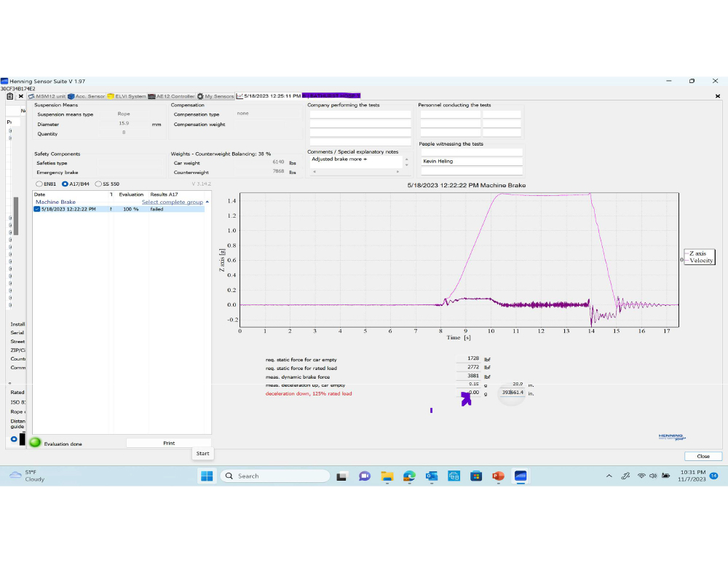The image size is (728, 563).
Task: Click the Select complete group link
Action: 173,202
